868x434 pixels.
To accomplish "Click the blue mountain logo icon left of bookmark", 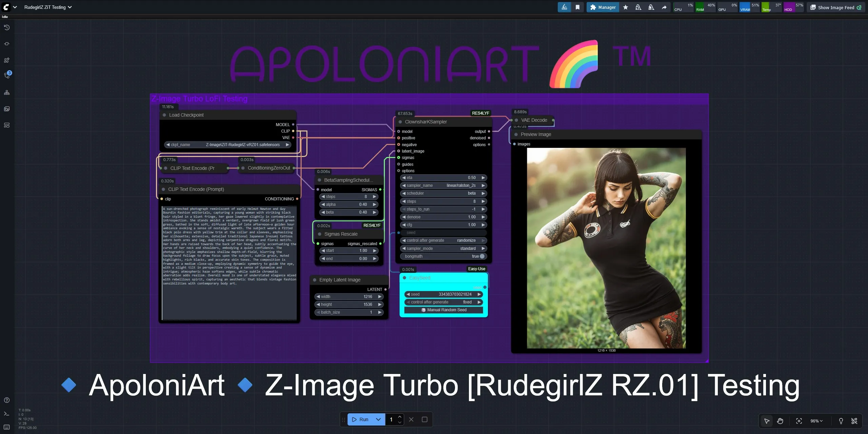I will [x=565, y=7].
